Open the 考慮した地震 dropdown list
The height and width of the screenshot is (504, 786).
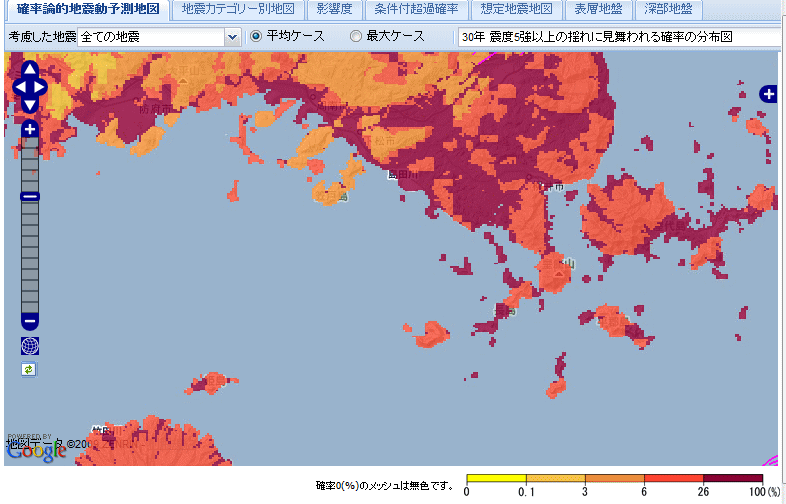click(232, 37)
